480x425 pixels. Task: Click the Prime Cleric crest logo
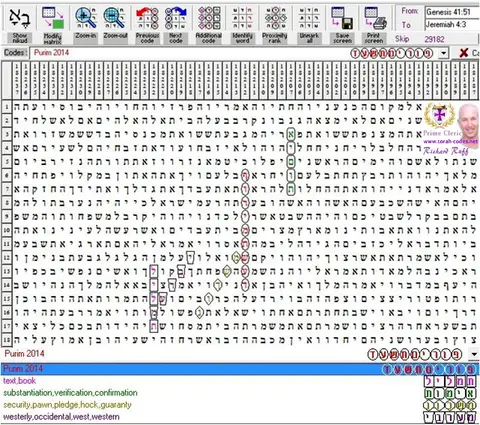click(439, 116)
